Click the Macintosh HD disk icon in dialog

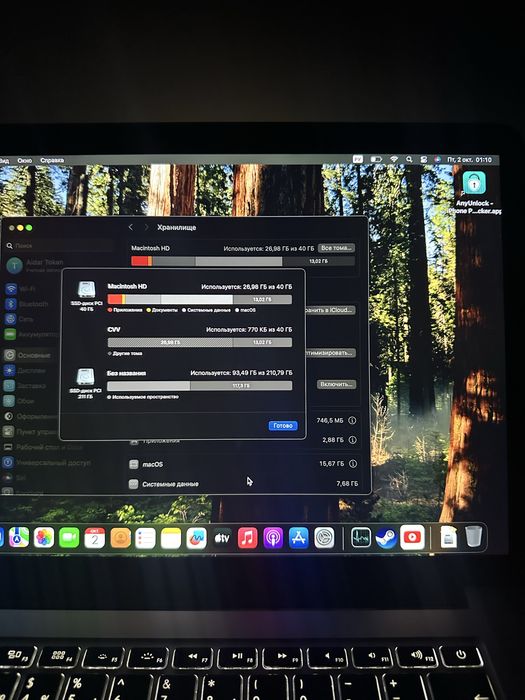point(87,289)
